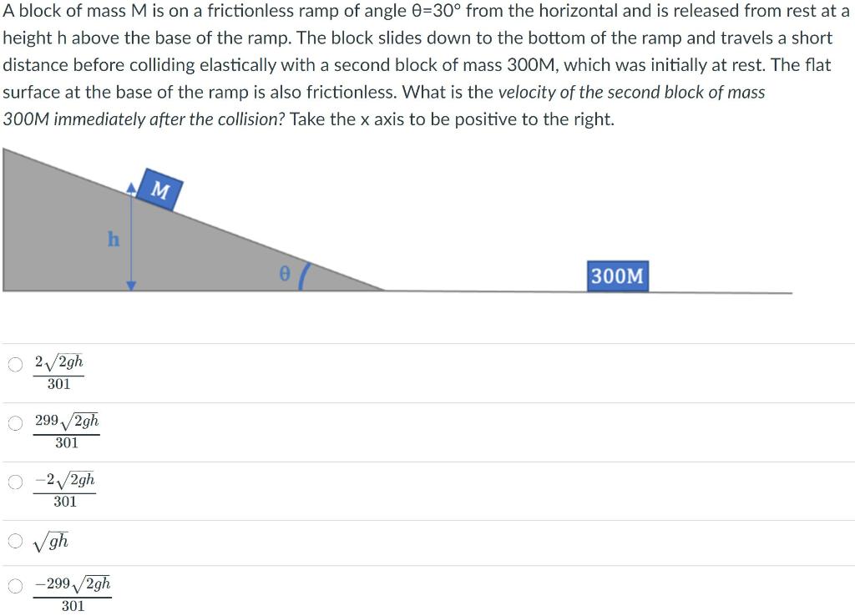Image resolution: width=855 pixels, height=616 pixels.
Task: Click the block labeled 300M
Action: coord(618,276)
